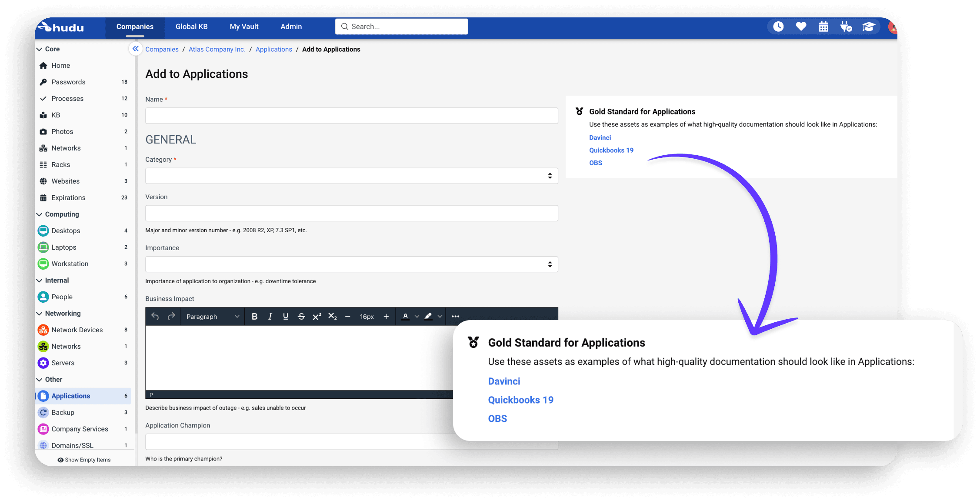Open the Davinci gold standard link
The image size is (980, 501).
click(600, 137)
